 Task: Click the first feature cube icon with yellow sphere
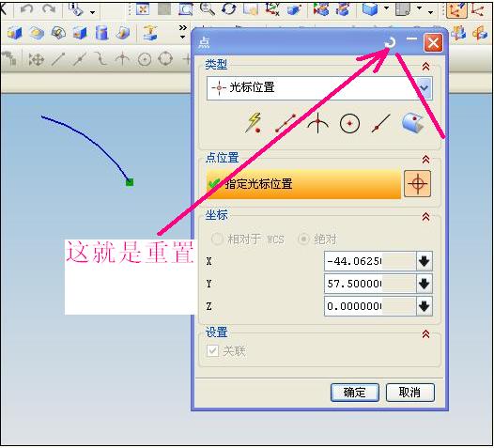pyautogui.click(x=15, y=33)
